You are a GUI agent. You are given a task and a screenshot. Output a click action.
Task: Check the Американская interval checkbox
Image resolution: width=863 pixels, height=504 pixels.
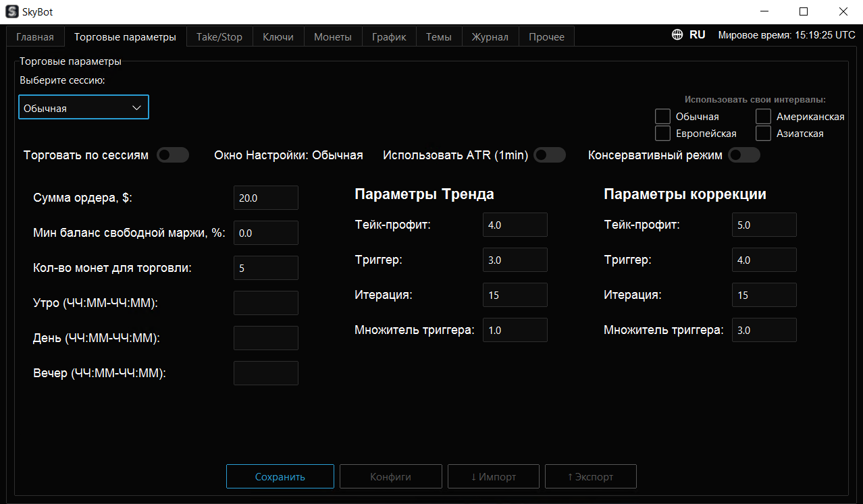pyautogui.click(x=764, y=116)
